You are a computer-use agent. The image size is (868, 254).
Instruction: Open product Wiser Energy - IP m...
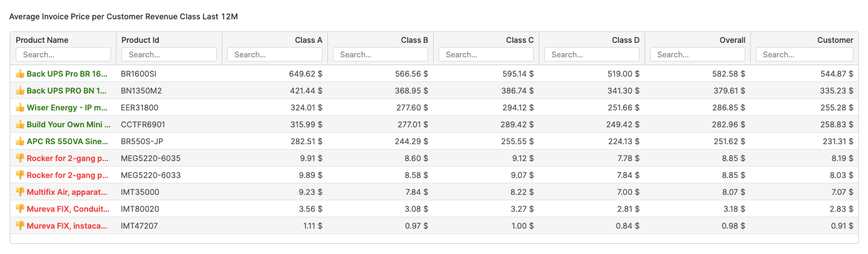click(x=68, y=107)
